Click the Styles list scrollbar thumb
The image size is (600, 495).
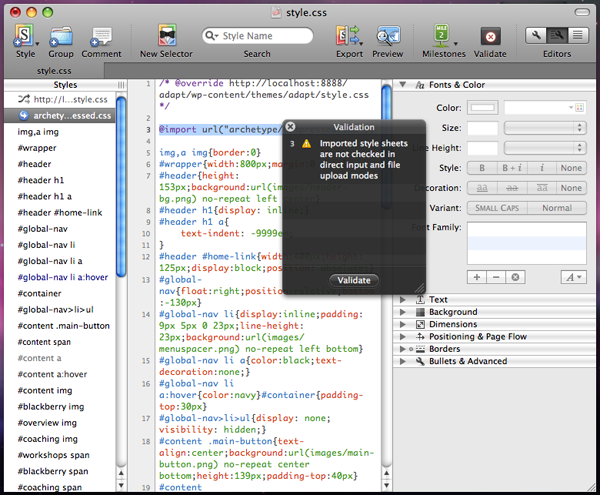click(x=121, y=187)
